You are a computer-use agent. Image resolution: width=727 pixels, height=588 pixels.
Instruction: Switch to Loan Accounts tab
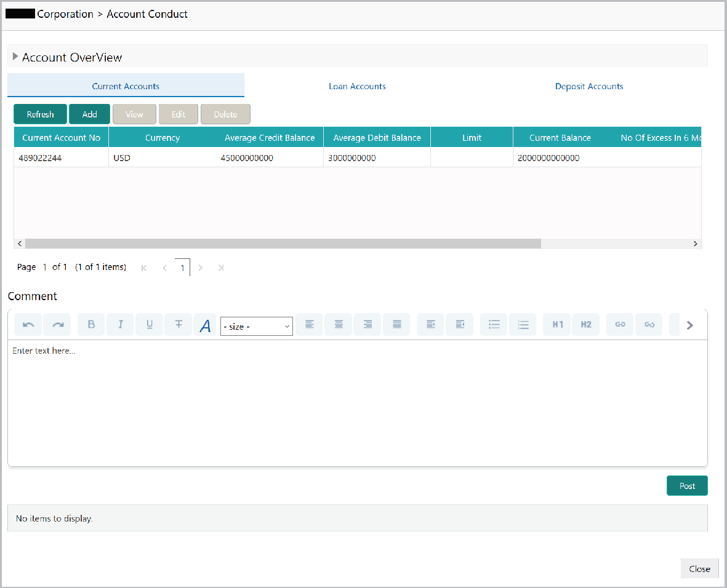(357, 86)
